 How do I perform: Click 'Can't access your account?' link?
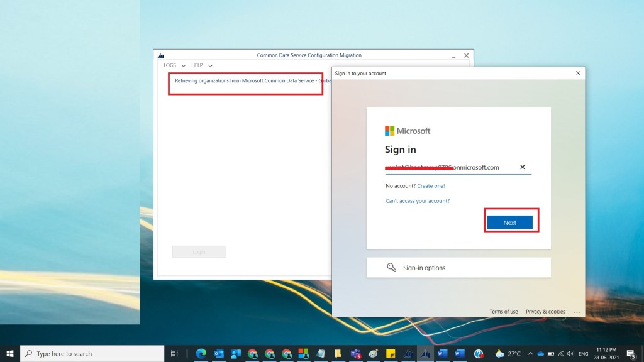(417, 201)
